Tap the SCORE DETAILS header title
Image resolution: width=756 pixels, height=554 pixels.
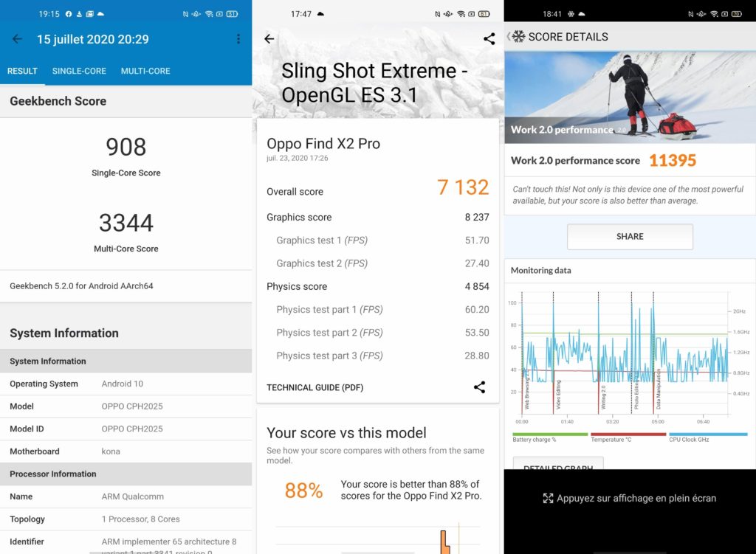pyautogui.click(x=568, y=37)
